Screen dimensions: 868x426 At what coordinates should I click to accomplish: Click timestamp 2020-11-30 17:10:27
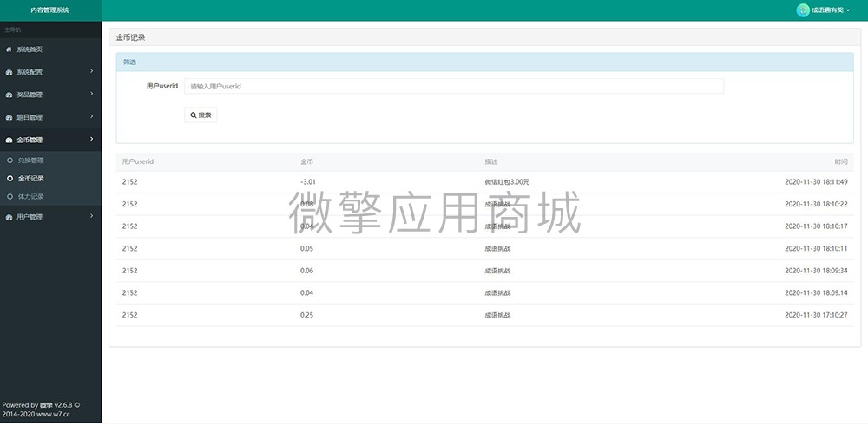817,315
